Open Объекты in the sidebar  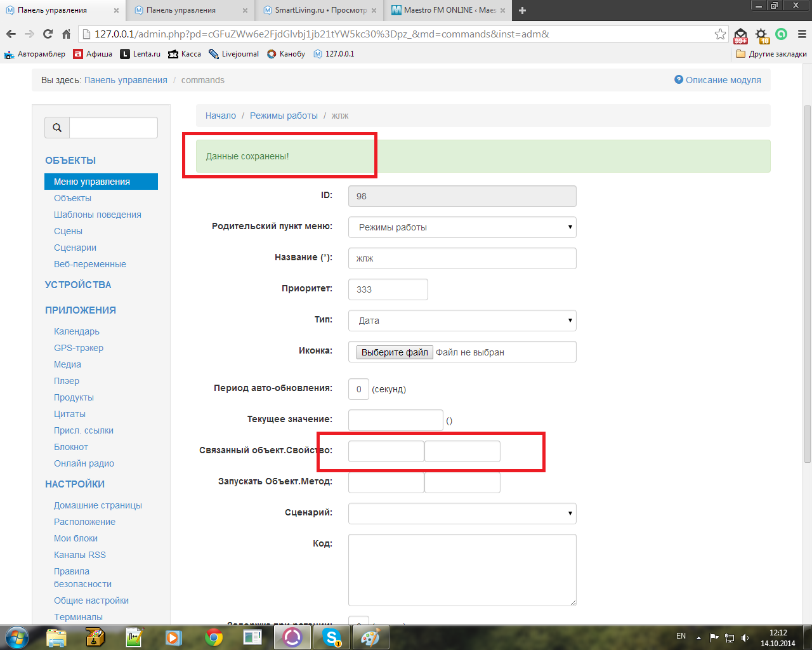(x=72, y=198)
